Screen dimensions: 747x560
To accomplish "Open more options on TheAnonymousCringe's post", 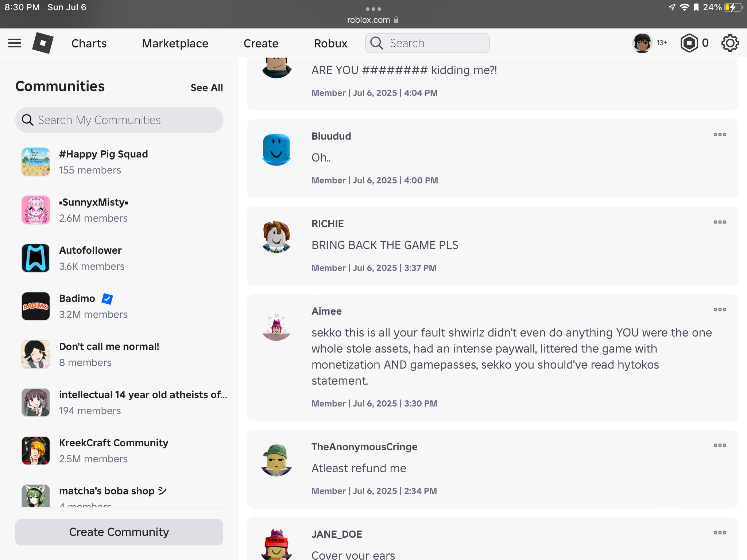I will [x=720, y=445].
